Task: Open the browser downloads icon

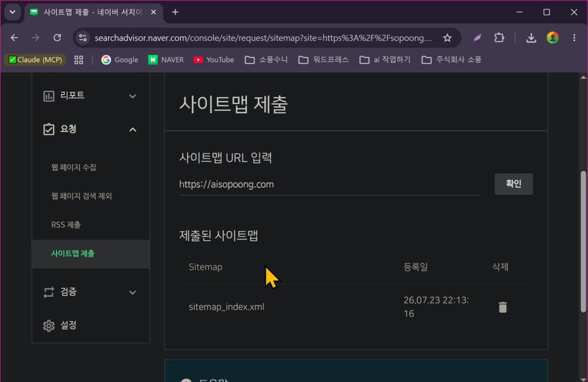Action: pos(531,37)
